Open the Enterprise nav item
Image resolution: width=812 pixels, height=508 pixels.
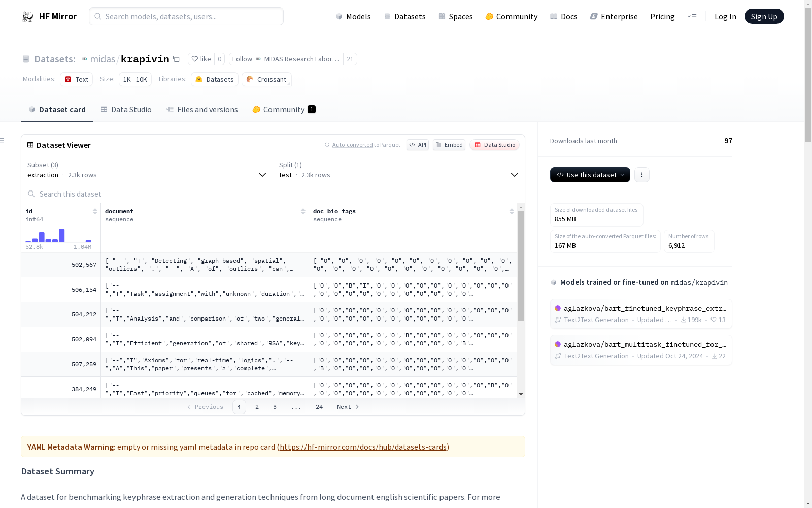click(x=614, y=16)
